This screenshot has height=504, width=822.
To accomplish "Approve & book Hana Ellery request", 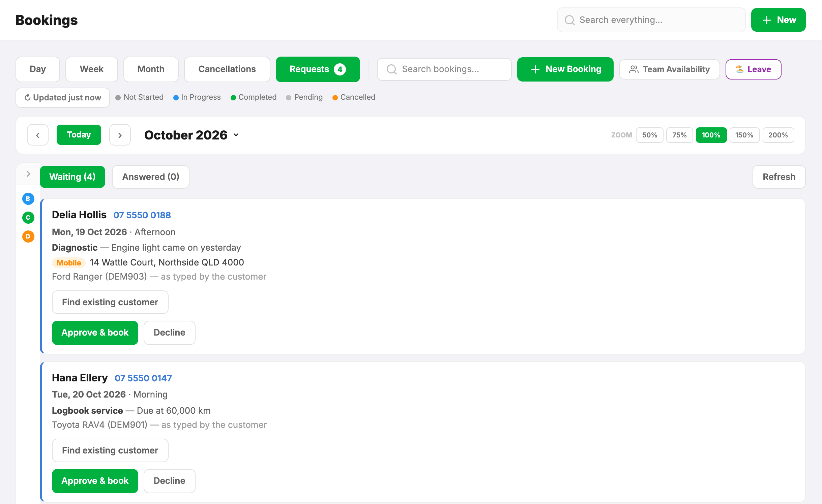I will (x=95, y=481).
